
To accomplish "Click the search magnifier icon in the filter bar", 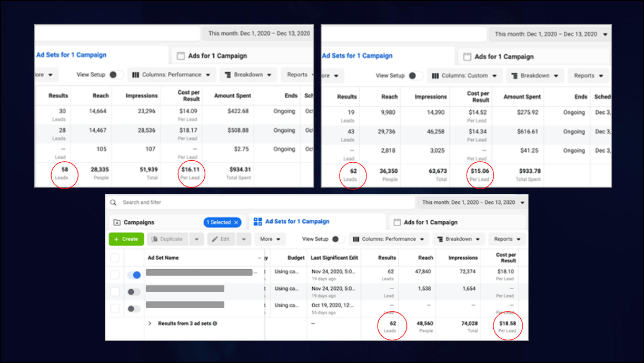I will 113,202.
